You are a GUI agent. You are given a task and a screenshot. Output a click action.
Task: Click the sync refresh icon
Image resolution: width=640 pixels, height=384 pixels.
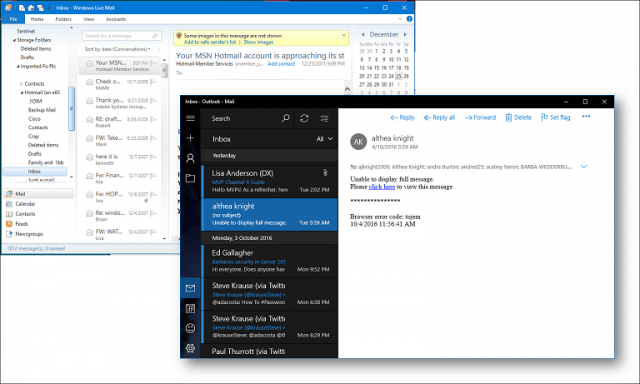[x=304, y=118]
